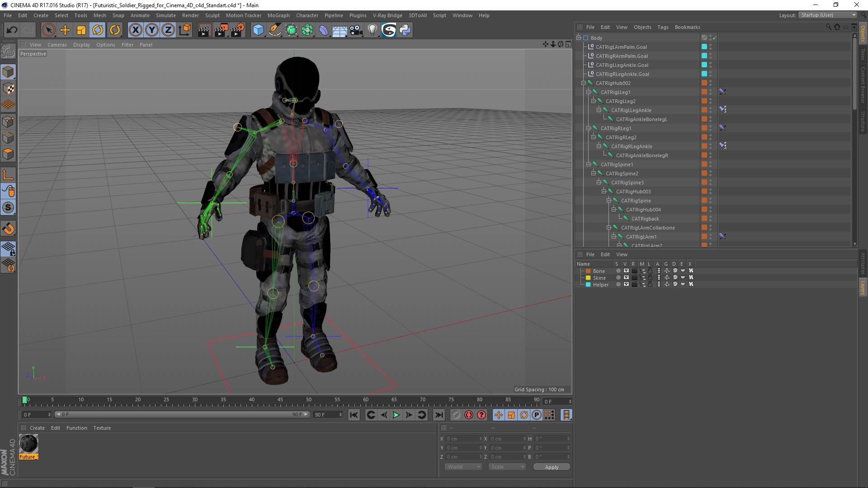The height and width of the screenshot is (488, 868).
Task: Select the Move tool in top toolbar
Action: (x=65, y=30)
